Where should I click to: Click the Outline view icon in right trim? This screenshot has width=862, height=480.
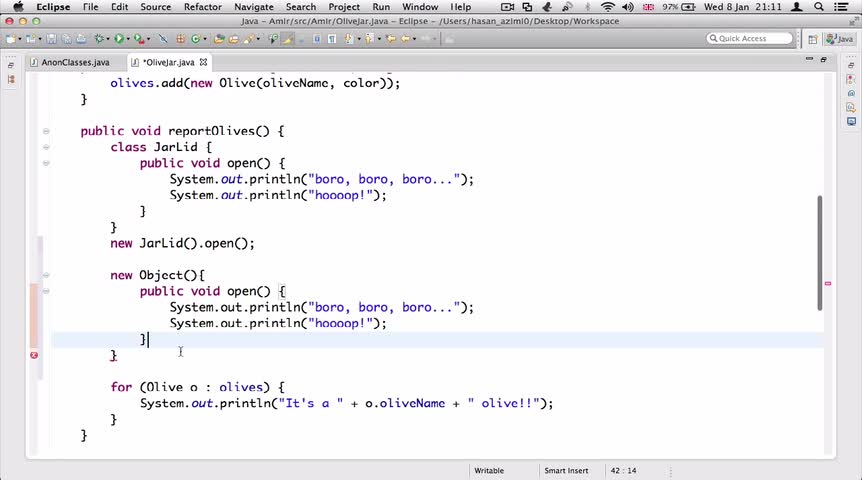click(x=851, y=79)
